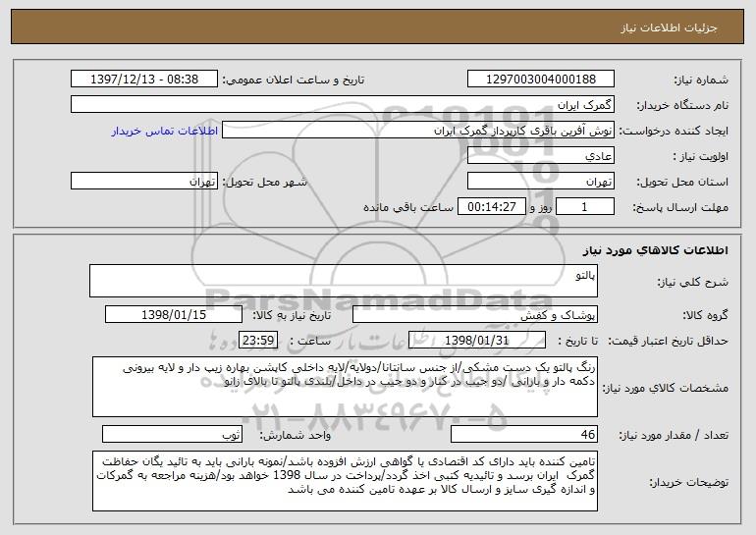Select the label مشخصات کالای مورد نیاز

coord(666,388)
